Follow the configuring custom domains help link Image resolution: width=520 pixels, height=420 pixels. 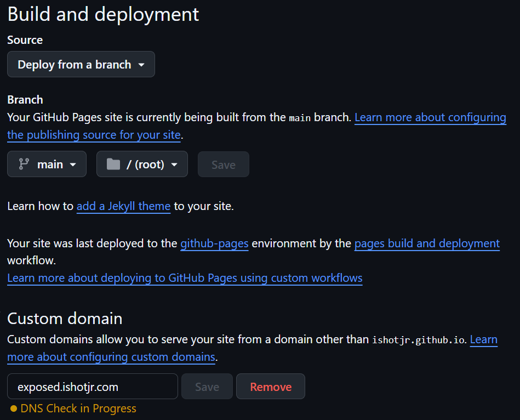click(111, 357)
